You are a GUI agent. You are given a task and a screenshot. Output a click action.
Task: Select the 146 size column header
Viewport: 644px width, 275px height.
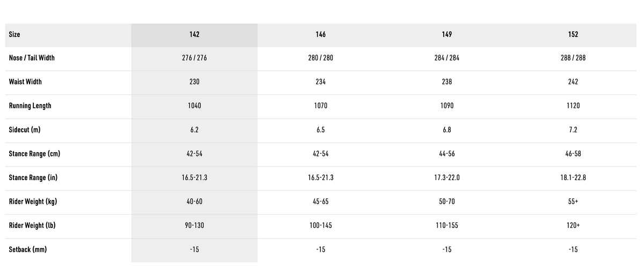[320, 34]
